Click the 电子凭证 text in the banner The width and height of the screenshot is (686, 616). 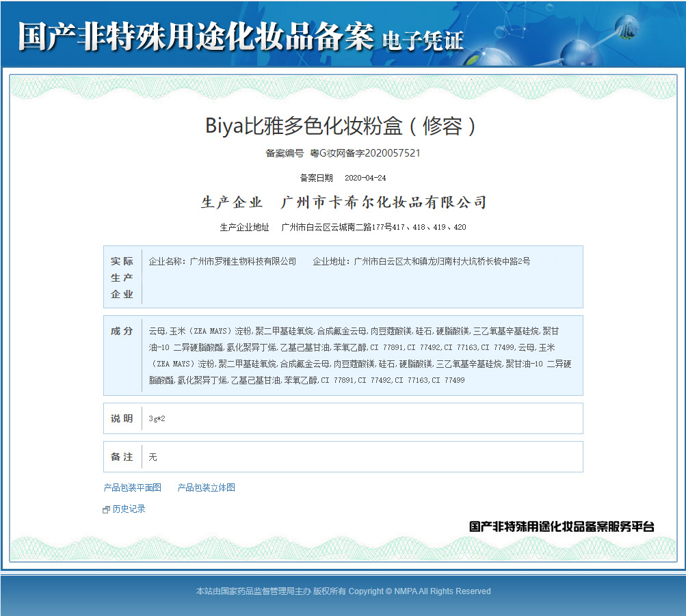pos(423,40)
